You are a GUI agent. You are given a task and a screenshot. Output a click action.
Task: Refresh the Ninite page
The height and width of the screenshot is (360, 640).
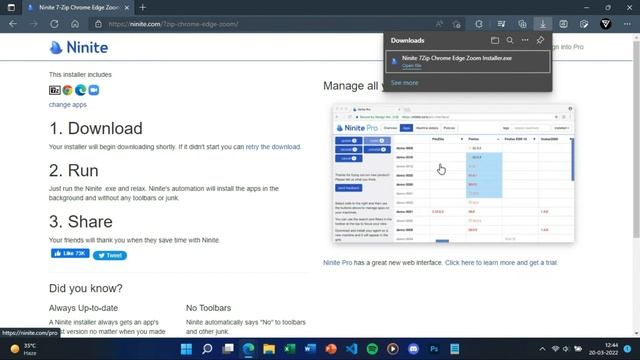(54, 24)
